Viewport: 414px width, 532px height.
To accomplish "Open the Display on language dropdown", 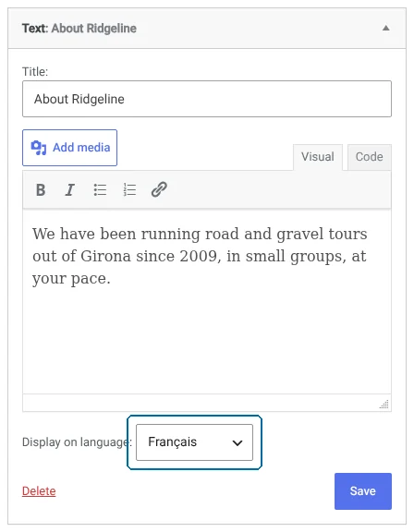I will pyautogui.click(x=194, y=442).
